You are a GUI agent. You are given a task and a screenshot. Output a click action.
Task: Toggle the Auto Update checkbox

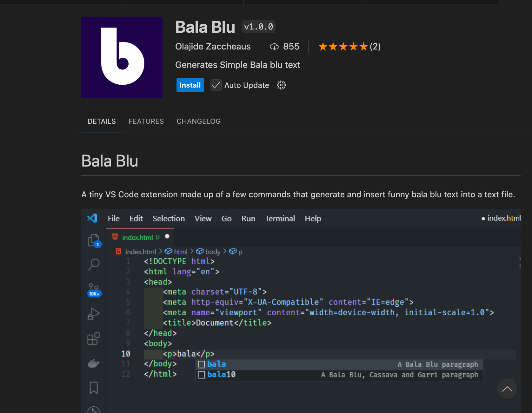(x=216, y=85)
